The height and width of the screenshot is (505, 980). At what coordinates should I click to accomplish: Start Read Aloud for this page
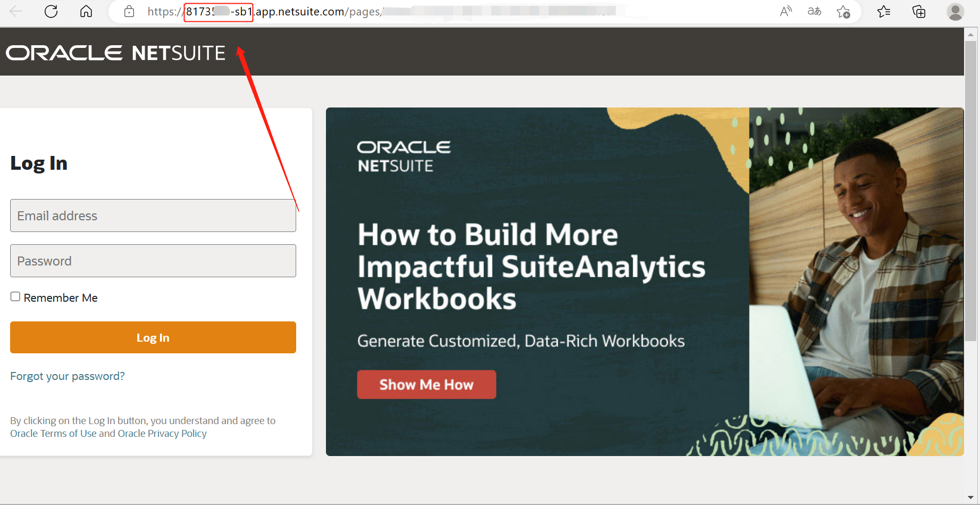pyautogui.click(x=786, y=11)
